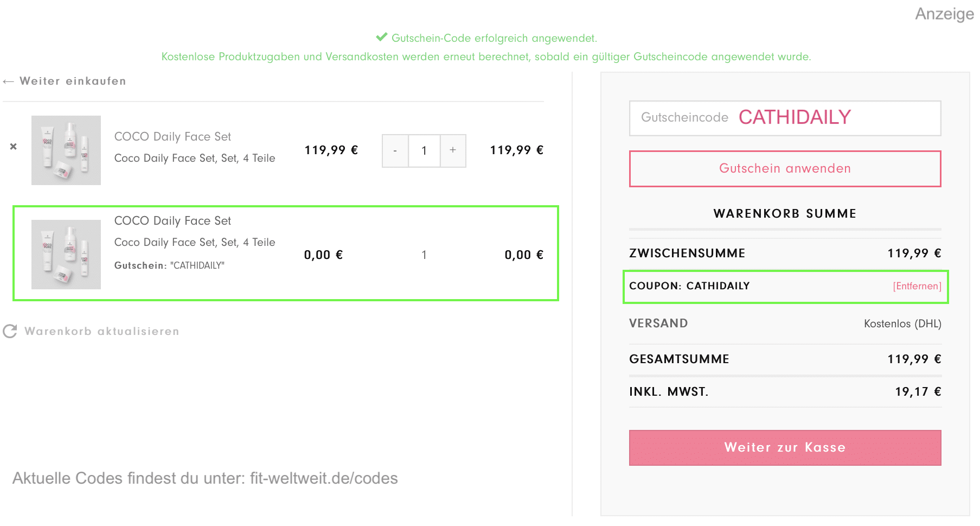The height and width of the screenshot is (526, 980).
Task: Proceed with Weiter zur Kasse button
Action: point(785,448)
